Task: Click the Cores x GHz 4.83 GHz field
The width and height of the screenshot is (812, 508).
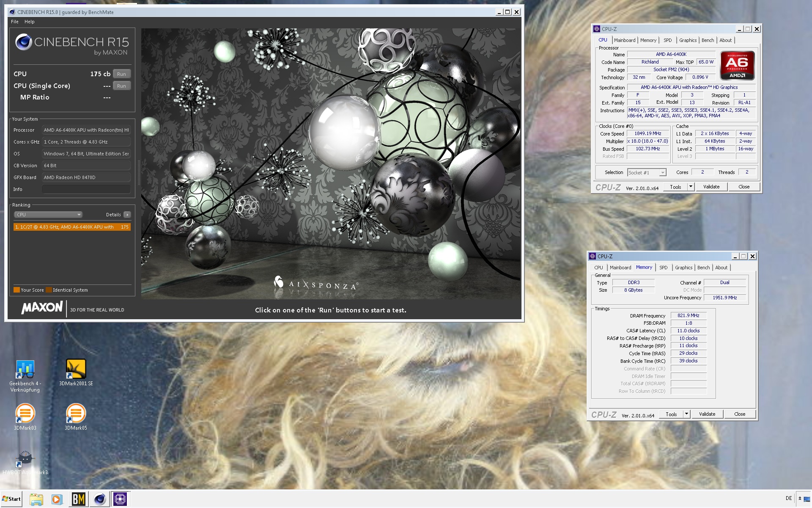Action: click(x=86, y=142)
